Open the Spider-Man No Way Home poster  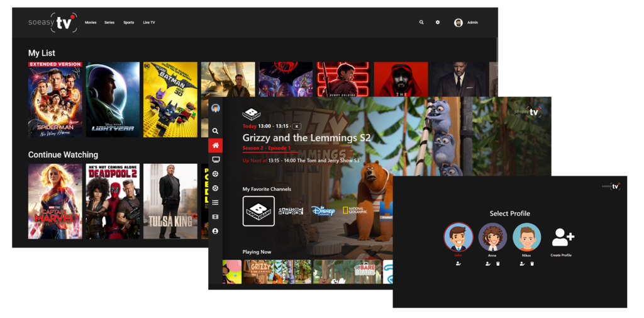point(55,99)
